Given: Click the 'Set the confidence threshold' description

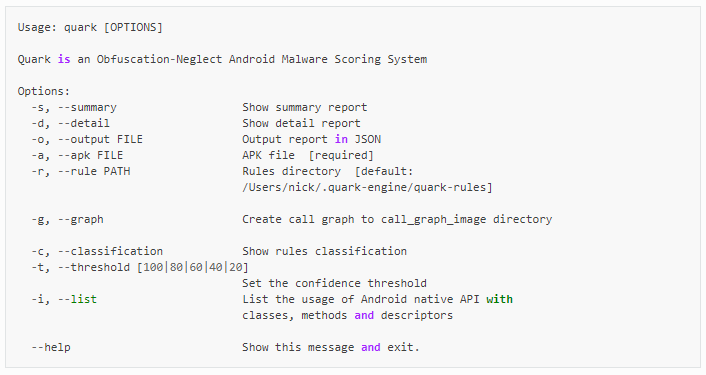Looking at the screenshot, I should point(335,284).
